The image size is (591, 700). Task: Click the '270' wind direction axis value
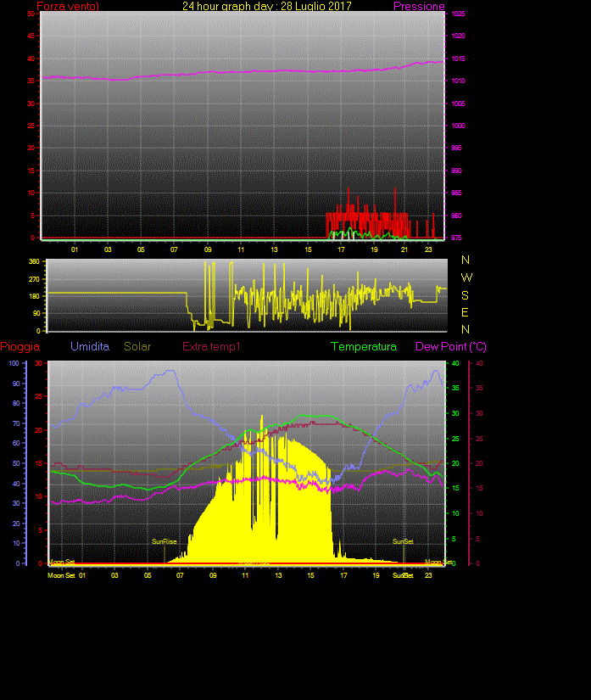[35, 279]
